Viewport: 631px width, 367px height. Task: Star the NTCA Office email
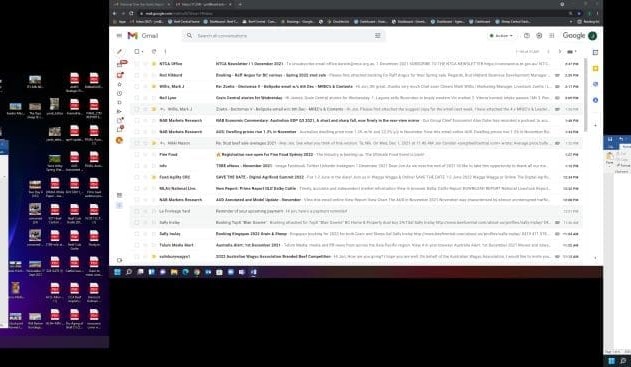tap(146, 64)
